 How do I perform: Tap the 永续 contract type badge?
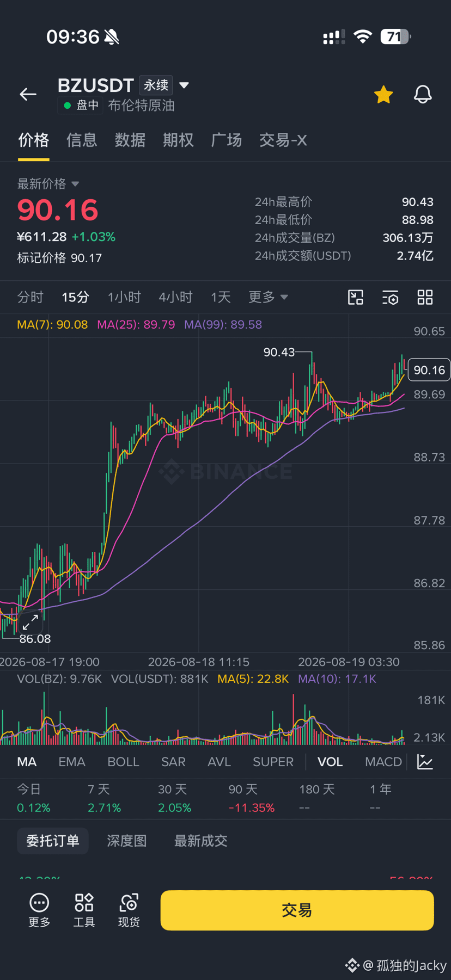click(156, 85)
